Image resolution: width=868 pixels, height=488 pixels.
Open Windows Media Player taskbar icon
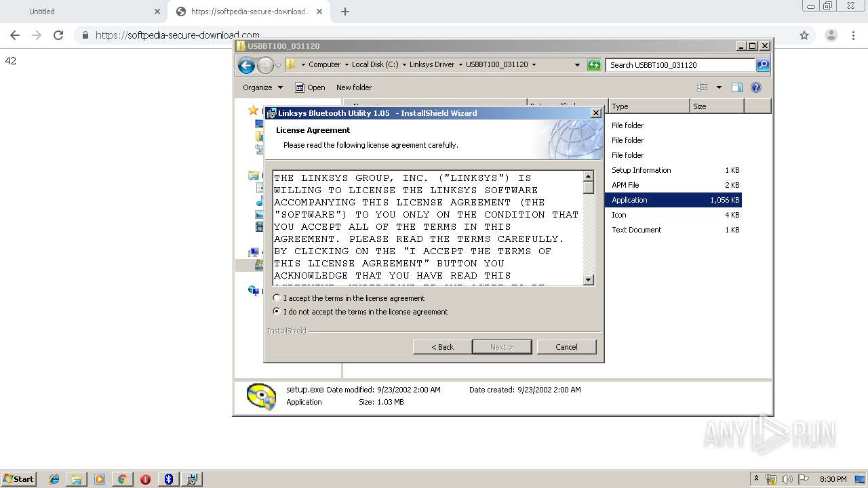pyautogui.click(x=100, y=479)
